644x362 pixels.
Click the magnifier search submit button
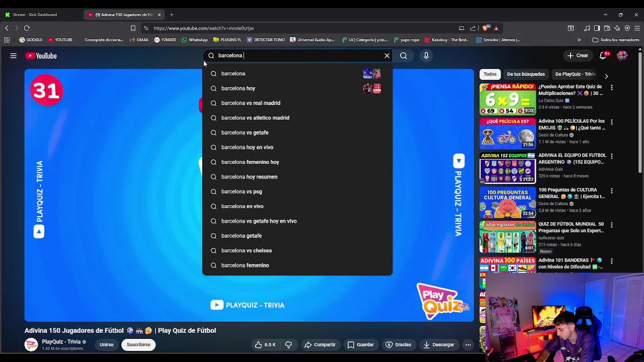coord(404,56)
